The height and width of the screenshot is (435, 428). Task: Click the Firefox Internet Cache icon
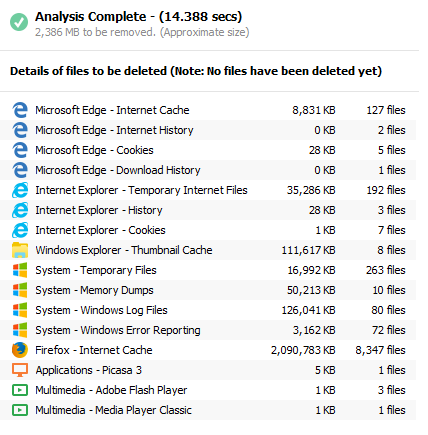click(x=20, y=350)
